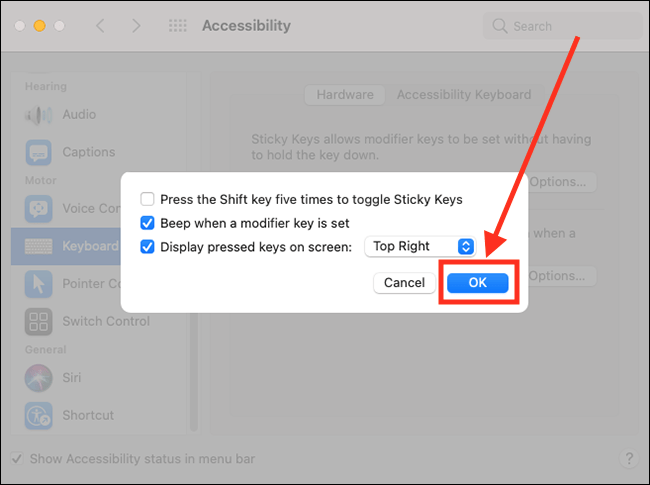
Task: Click the OK button
Action: 478,283
